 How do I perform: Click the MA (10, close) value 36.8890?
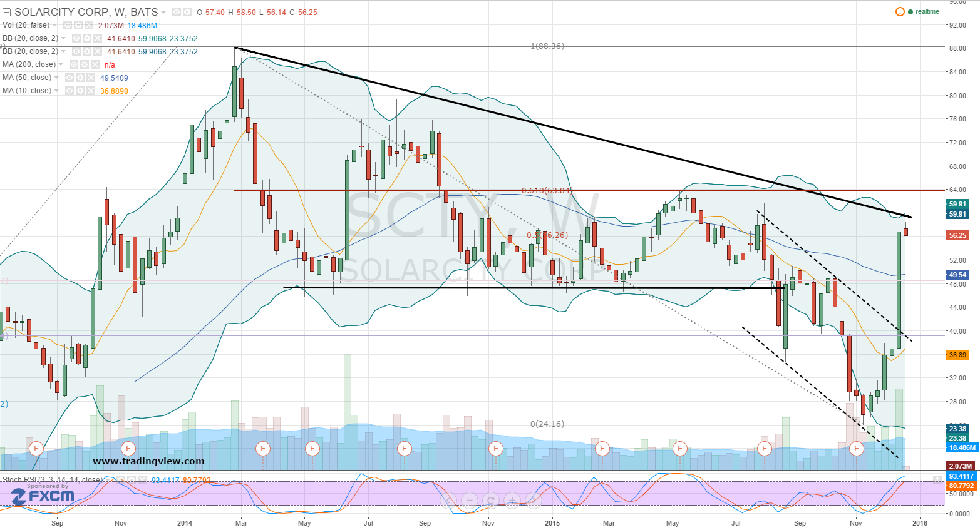pyautogui.click(x=114, y=91)
